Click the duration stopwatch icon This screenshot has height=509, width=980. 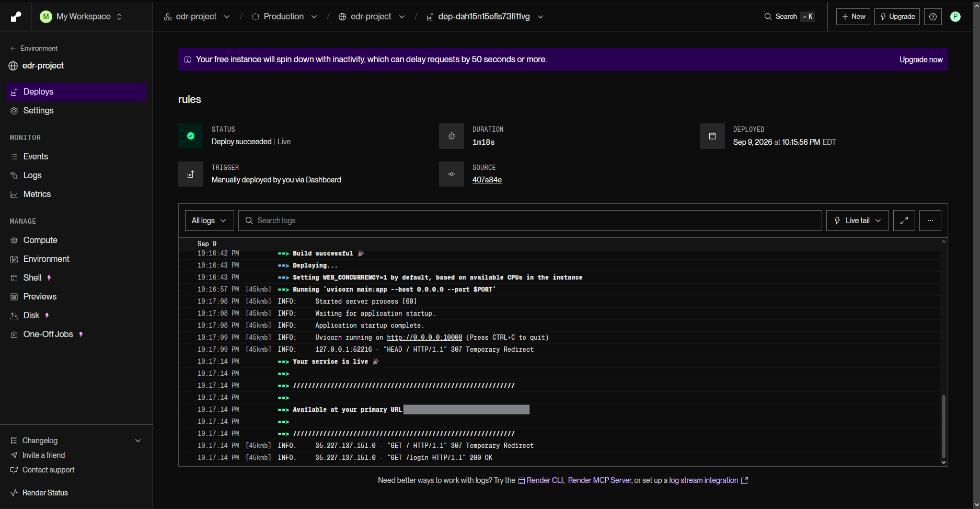(452, 136)
